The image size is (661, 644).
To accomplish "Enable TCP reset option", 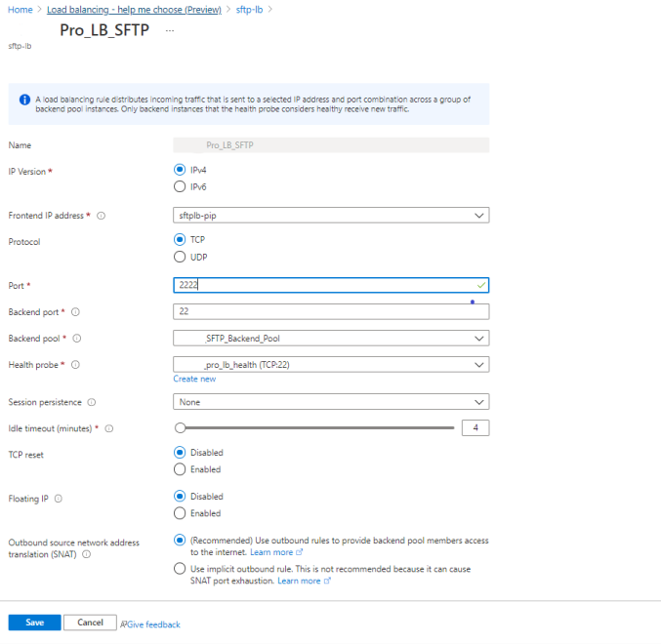I will [x=179, y=469].
